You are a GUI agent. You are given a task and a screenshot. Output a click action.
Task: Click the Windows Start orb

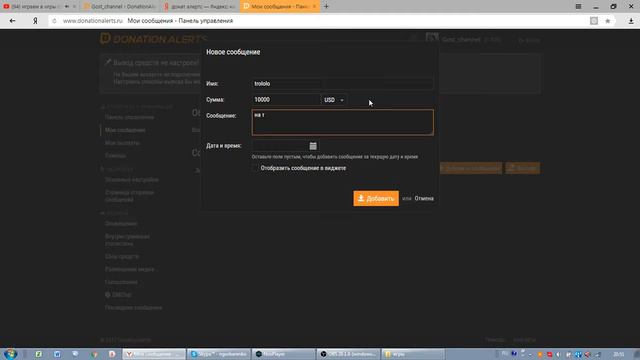[10, 354]
